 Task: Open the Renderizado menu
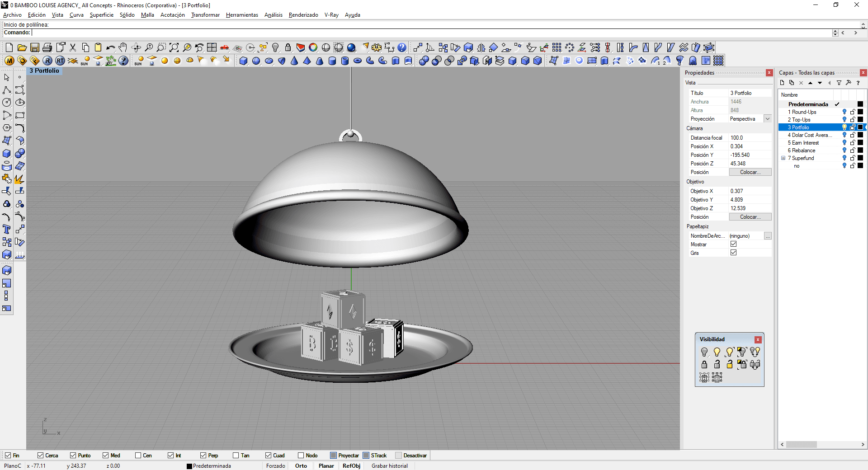pyautogui.click(x=303, y=15)
